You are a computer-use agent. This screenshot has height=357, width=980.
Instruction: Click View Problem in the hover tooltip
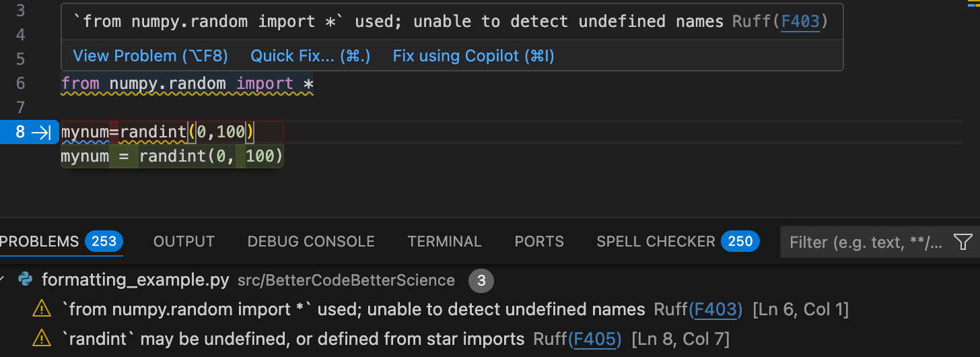click(150, 56)
